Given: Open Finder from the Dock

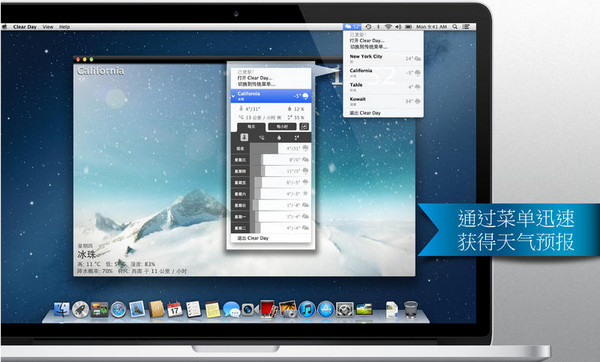Looking at the screenshot, I should point(62,310).
